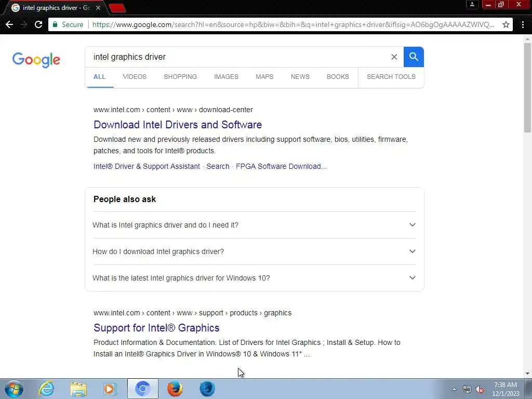
Task: Open the Windows Start menu
Action: pyautogui.click(x=14, y=389)
